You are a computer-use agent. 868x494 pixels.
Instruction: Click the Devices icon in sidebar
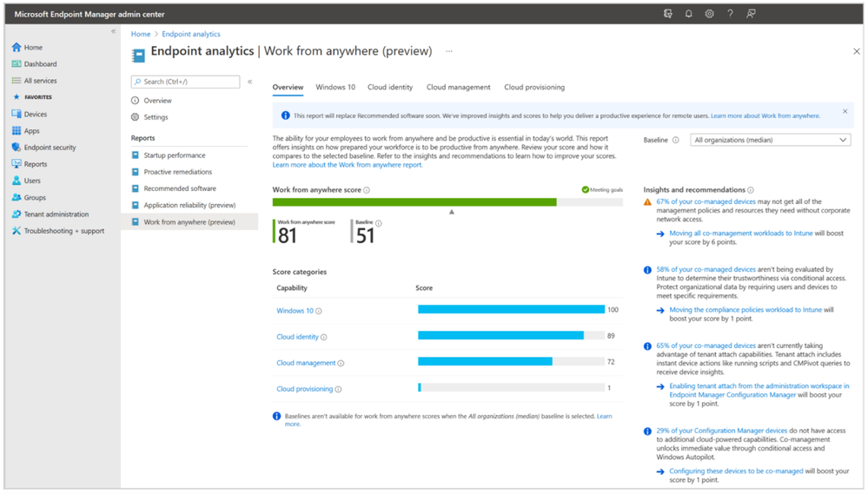coord(17,114)
